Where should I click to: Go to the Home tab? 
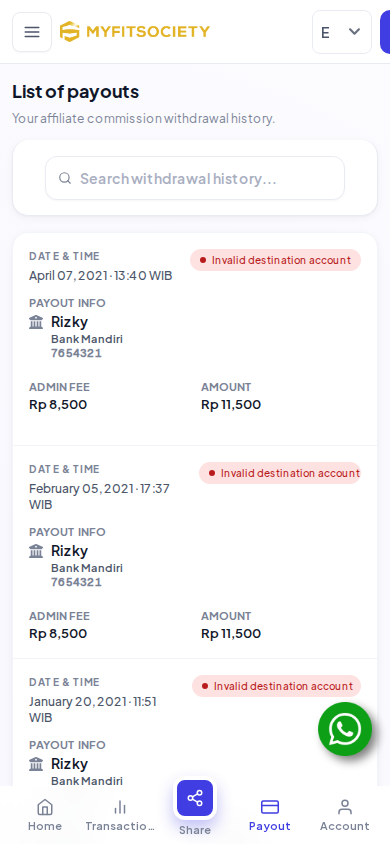coord(45,815)
